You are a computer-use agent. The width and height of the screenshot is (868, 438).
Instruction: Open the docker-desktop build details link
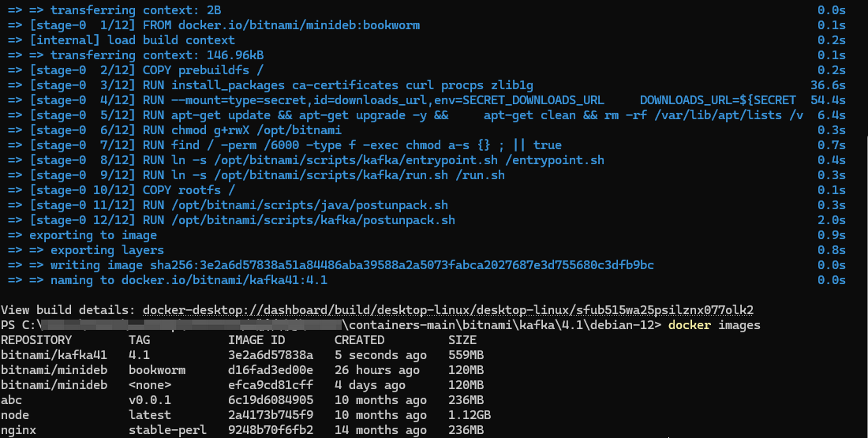pos(448,310)
